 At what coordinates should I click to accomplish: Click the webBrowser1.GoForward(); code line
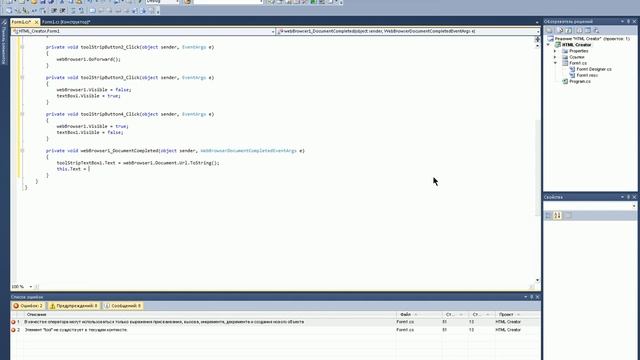point(89,59)
